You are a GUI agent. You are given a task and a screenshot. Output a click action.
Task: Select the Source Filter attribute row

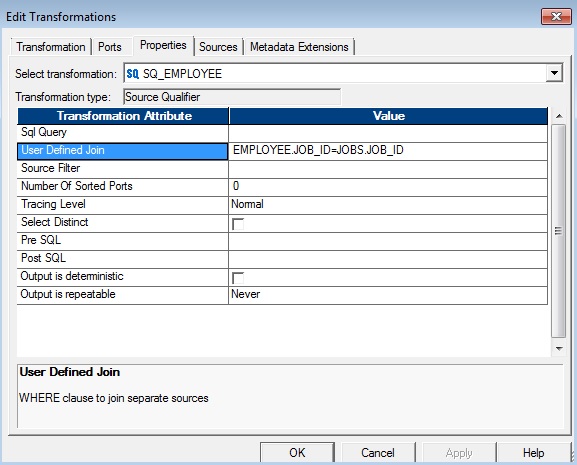pyautogui.click(x=123, y=168)
